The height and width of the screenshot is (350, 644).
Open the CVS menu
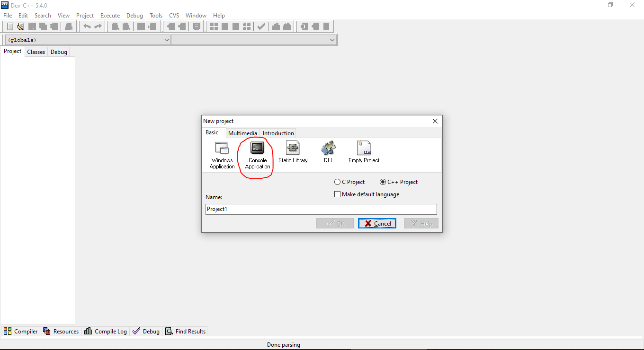click(174, 16)
